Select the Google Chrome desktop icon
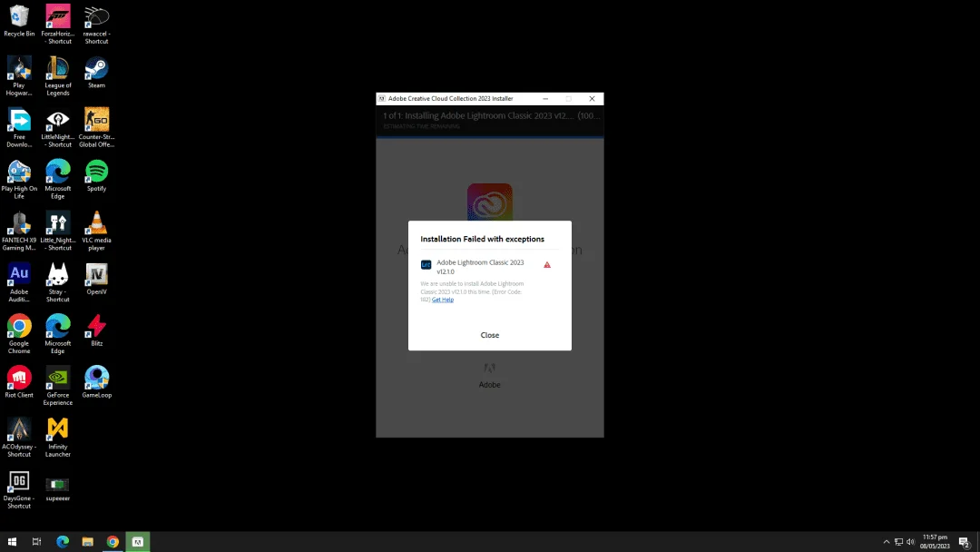 pyautogui.click(x=19, y=334)
